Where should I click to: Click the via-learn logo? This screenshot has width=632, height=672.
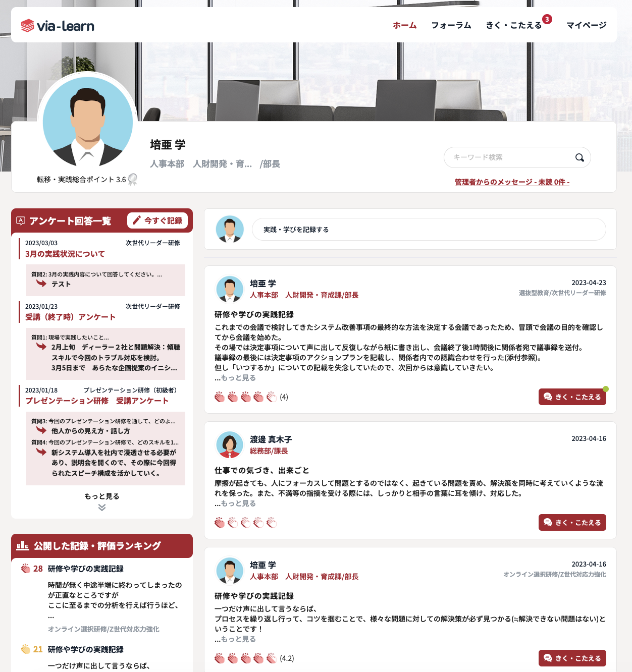coord(57,25)
